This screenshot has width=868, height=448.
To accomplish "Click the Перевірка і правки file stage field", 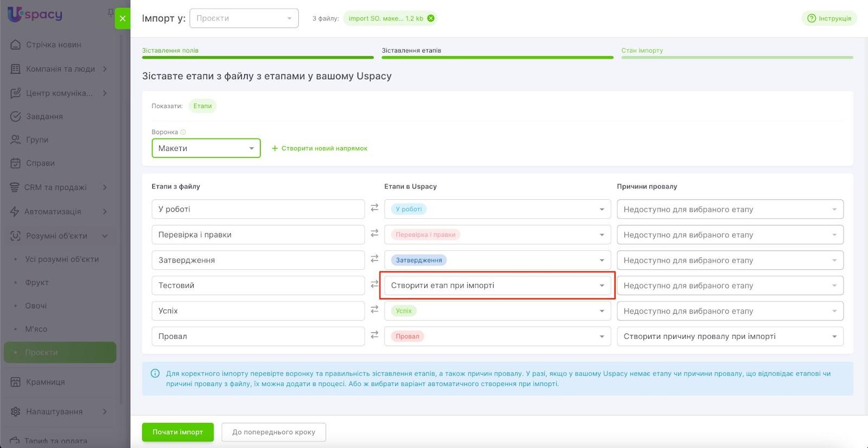I will coord(258,235).
